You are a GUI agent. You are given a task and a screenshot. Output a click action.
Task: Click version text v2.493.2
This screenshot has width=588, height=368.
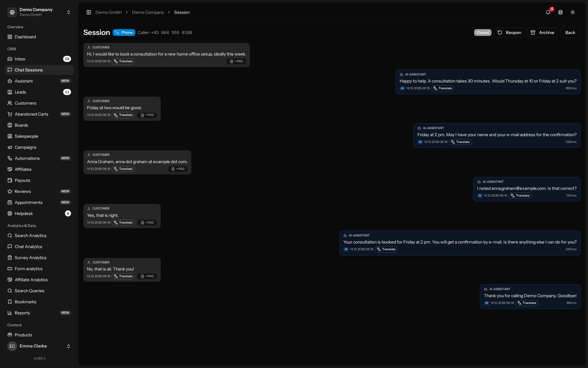pos(39,358)
